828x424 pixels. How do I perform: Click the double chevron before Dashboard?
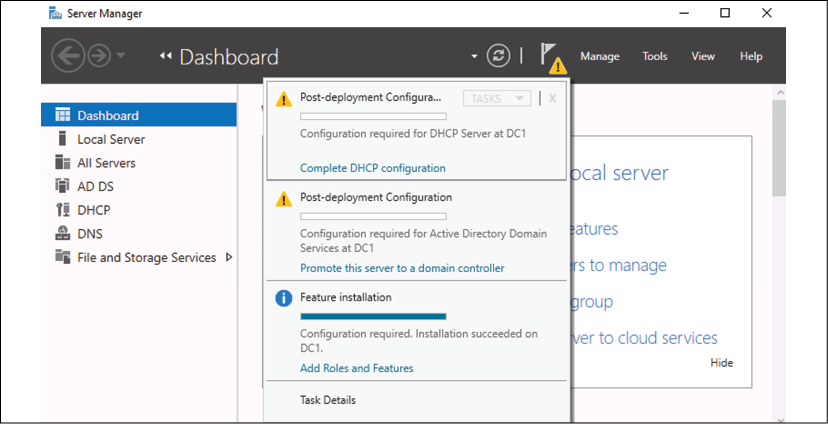click(166, 56)
